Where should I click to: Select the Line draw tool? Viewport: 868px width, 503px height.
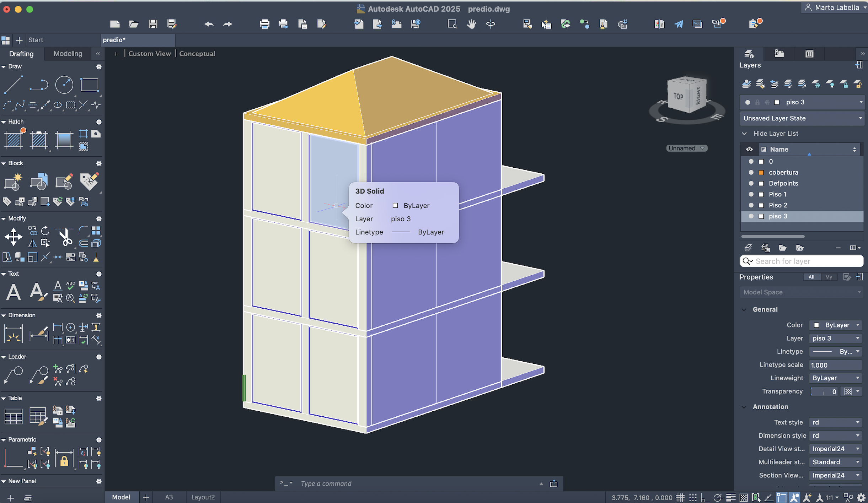(14, 85)
